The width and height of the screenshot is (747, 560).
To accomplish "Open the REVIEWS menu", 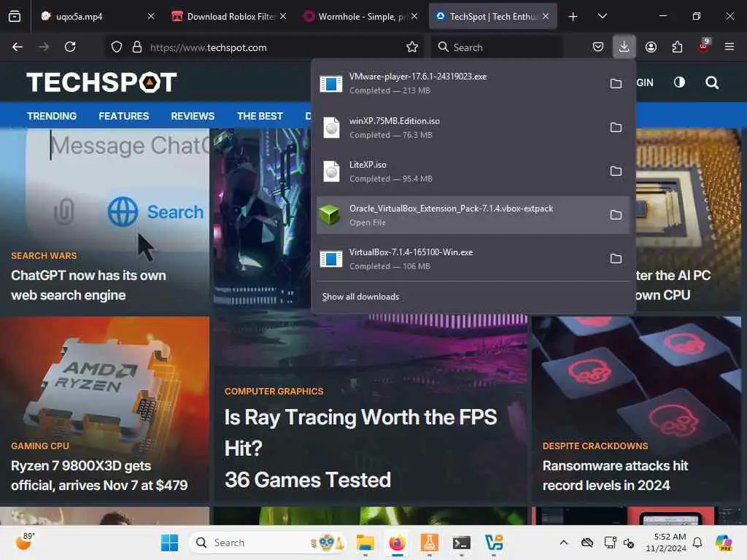I will pos(193,116).
